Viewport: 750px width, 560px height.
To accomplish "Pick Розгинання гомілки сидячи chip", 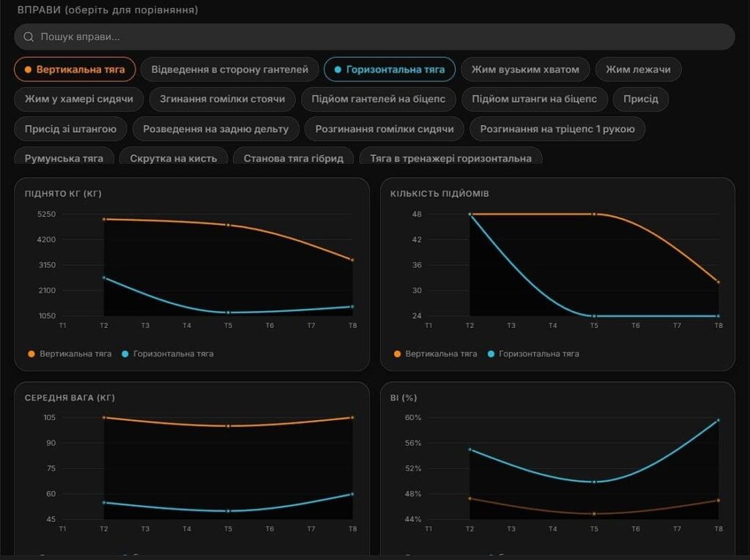I will pyautogui.click(x=384, y=129).
